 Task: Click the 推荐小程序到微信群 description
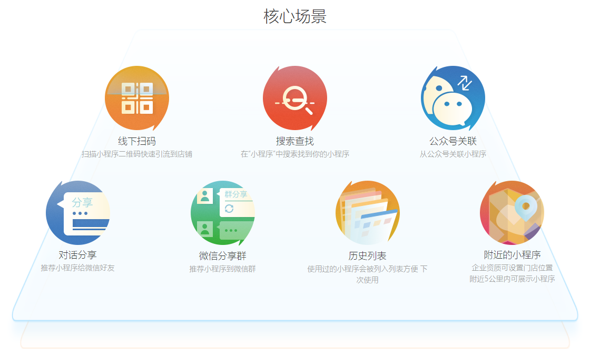(222, 269)
